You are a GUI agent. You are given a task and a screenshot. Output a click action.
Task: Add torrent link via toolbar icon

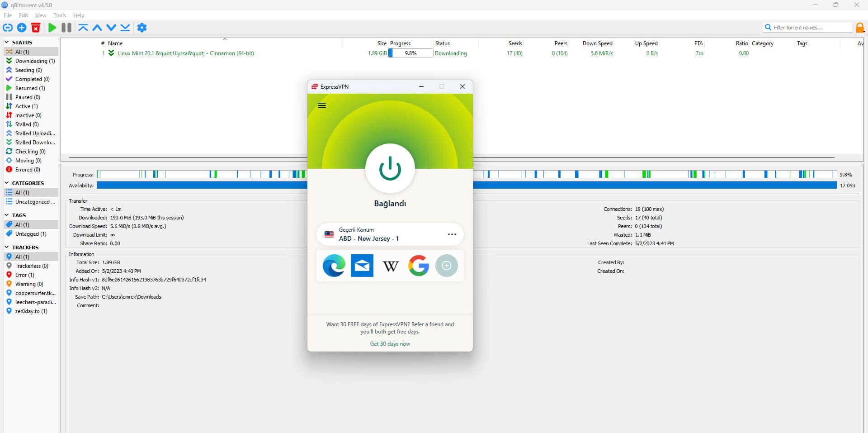[x=8, y=28]
